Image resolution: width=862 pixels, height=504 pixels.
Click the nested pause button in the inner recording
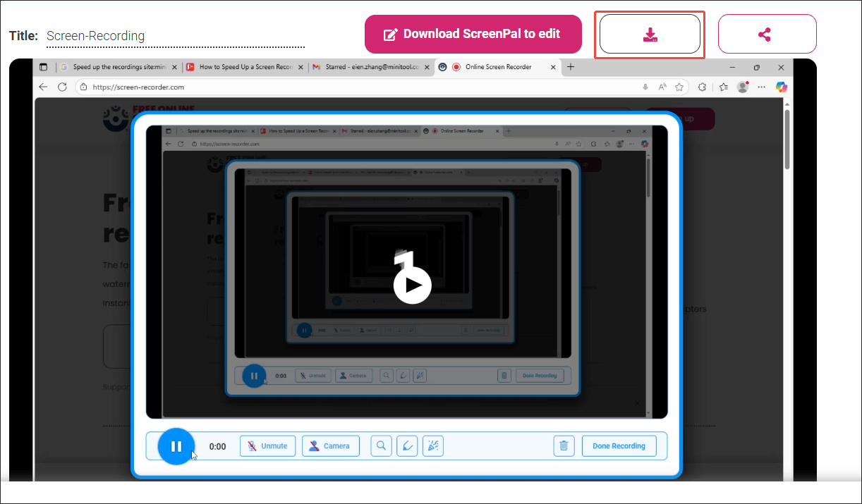tap(254, 376)
